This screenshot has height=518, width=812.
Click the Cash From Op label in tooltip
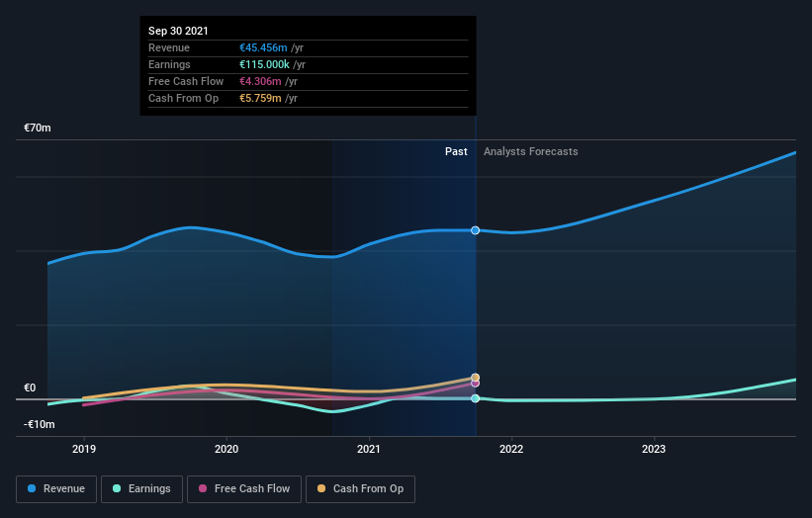[x=183, y=98]
